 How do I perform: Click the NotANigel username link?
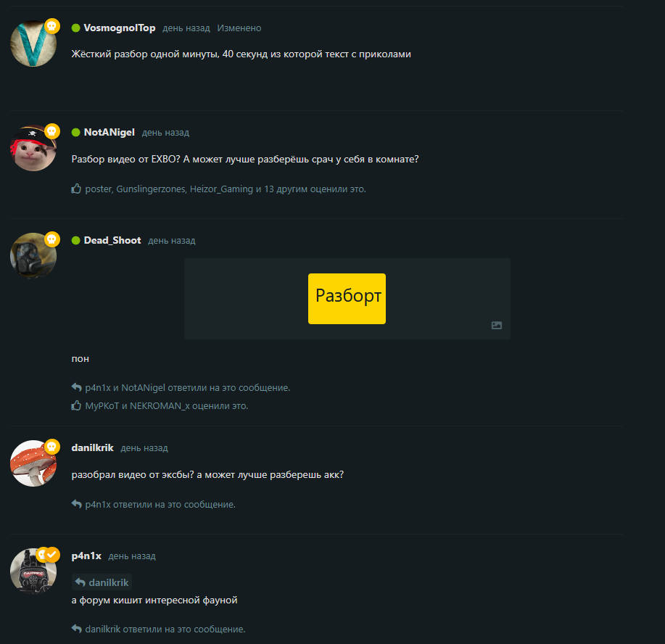pos(110,132)
